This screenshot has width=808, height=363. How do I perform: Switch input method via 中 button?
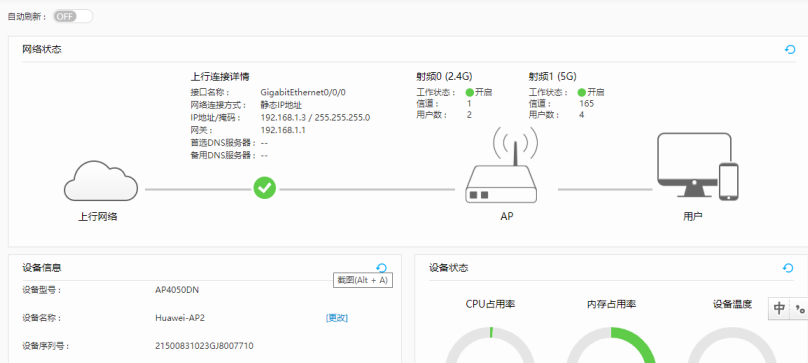tap(779, 308)
